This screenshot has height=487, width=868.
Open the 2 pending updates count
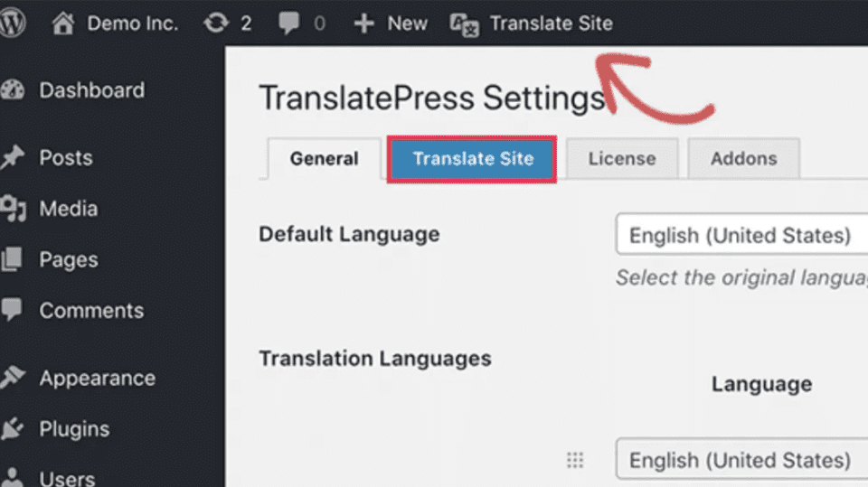(246, 23)
